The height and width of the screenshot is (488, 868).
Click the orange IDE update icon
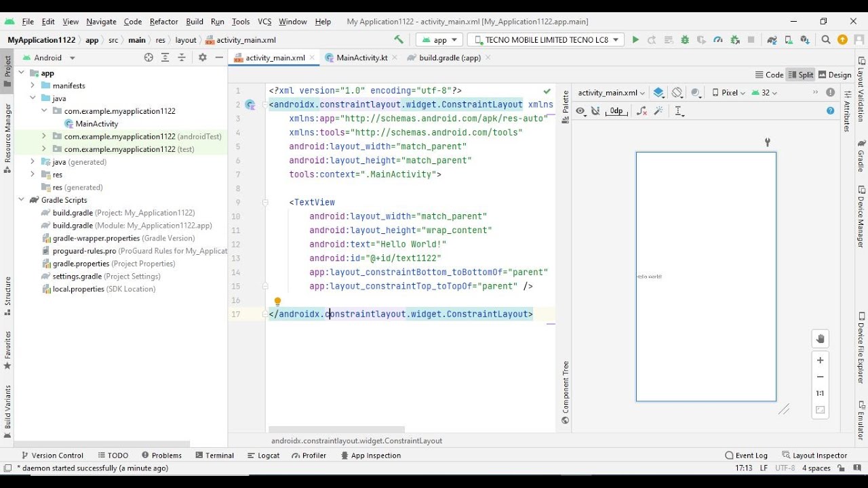[x=842, y=40]
